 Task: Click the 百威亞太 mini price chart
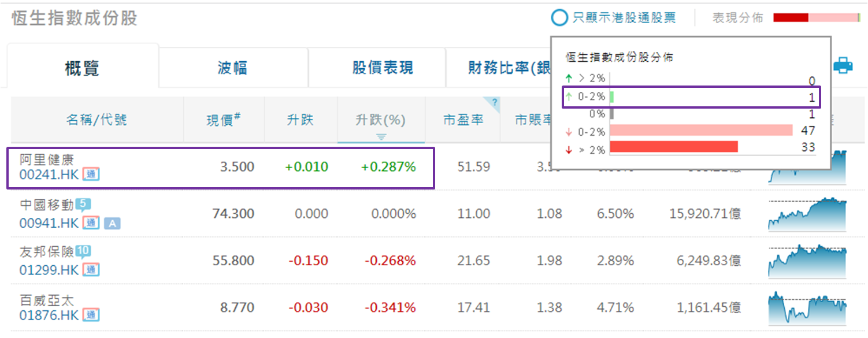(807, 308)
